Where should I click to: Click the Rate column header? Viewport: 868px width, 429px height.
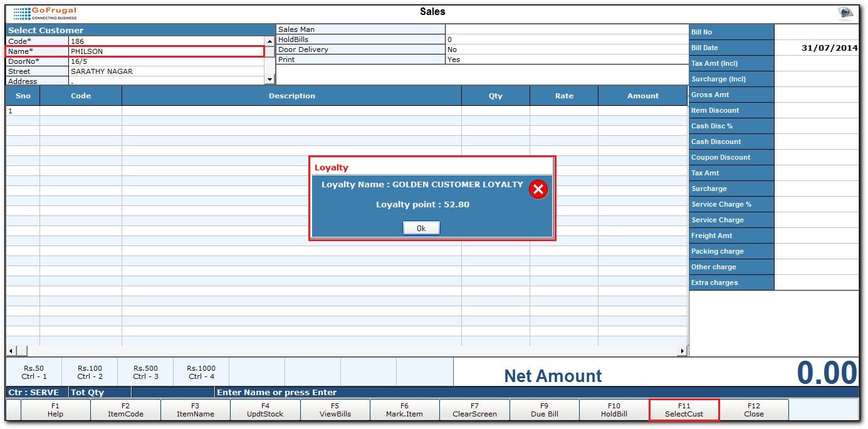[x=564, y=96]
